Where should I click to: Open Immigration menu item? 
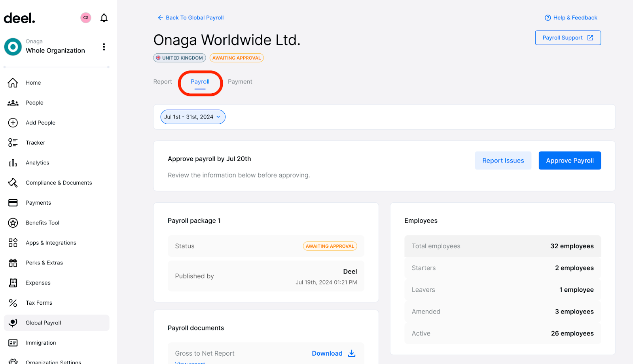(x=57, y=343)
